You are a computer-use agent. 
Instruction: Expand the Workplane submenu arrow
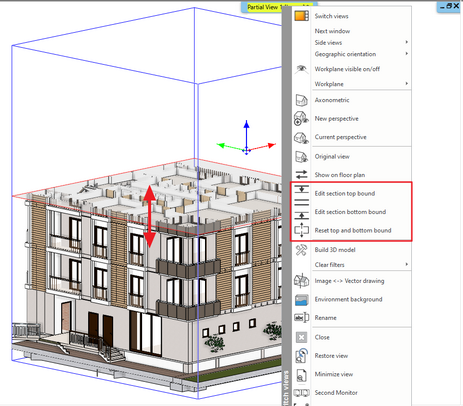point(406,83)
